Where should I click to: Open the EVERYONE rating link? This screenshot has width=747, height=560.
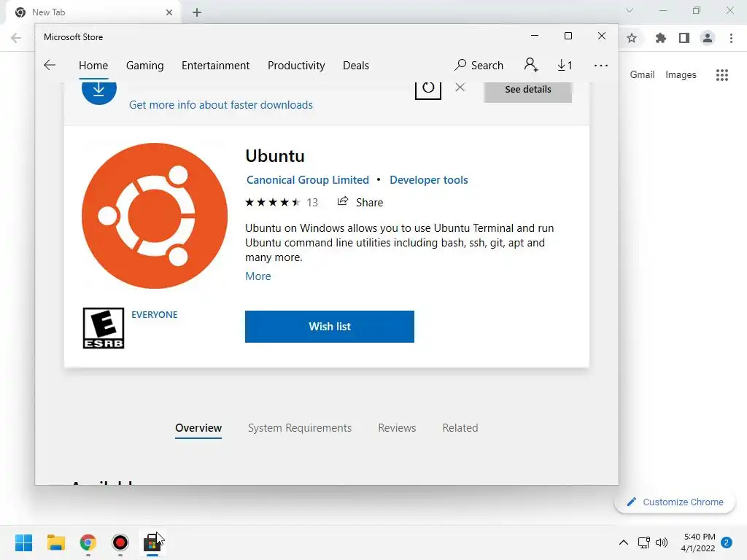(x=155, y=315)
